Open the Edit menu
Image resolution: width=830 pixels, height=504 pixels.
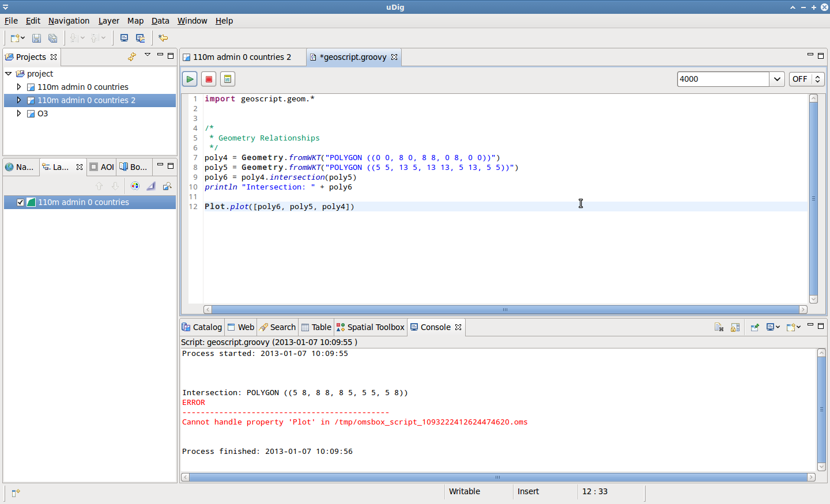click(33, 21)
